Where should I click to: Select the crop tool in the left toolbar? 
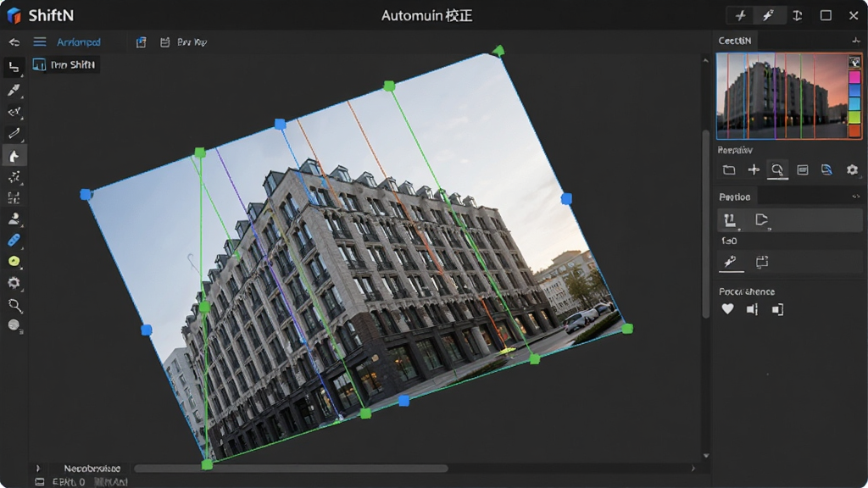(x=14, y=68)
